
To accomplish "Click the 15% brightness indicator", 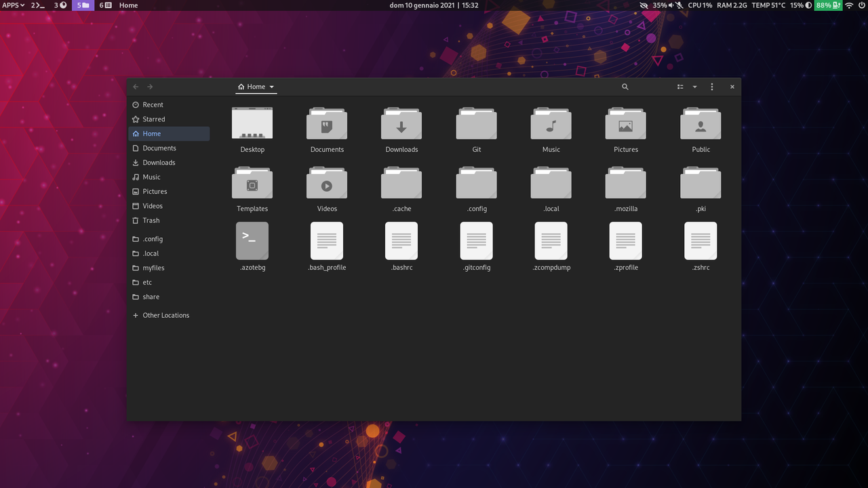I will click(801, 5).
